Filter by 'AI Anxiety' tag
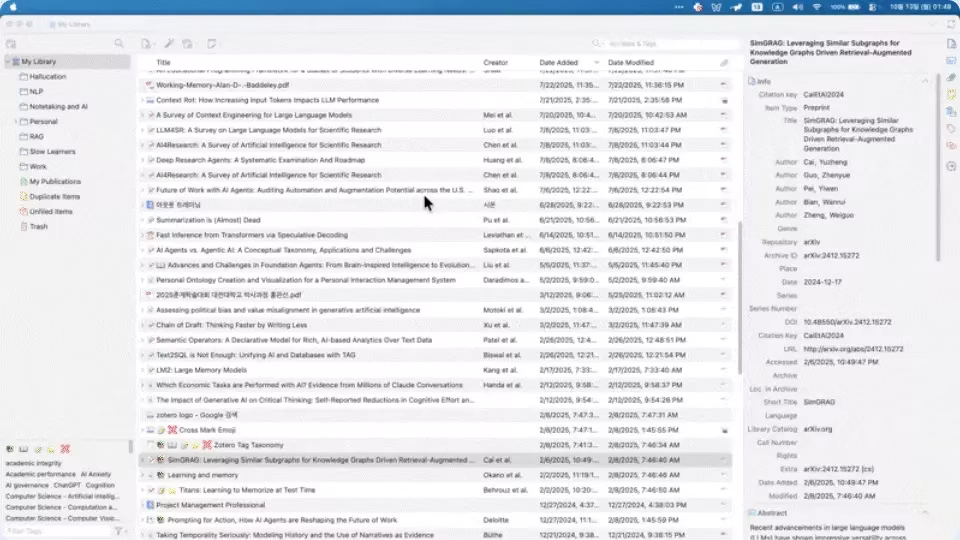The image size is (960, 540). [x=96, y=474]
